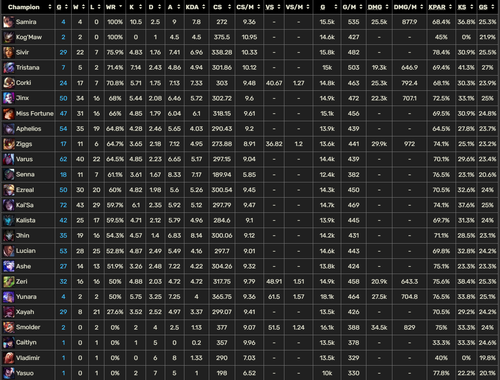Click the Jhin champion portrait icon
This screenshot has width=500, height=380.
click(8, 236)
